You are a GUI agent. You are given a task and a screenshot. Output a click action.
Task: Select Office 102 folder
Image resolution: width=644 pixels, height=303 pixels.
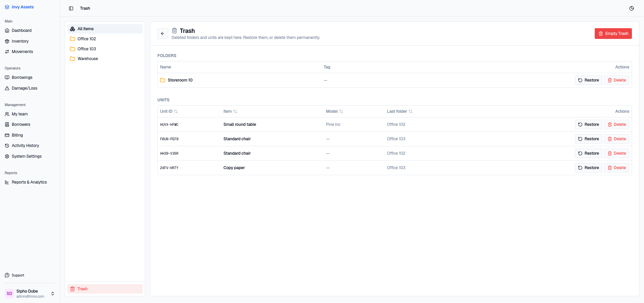[x=105, y=39]
